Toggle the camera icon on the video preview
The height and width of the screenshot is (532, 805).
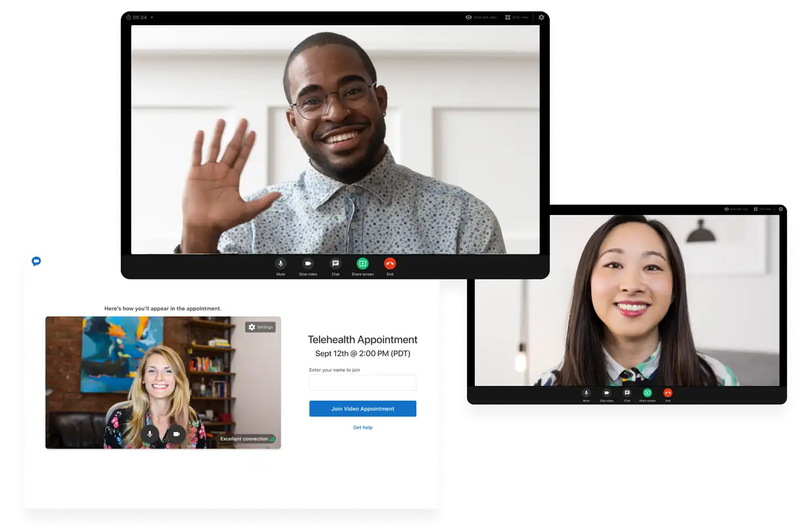(x=177, y=434)
